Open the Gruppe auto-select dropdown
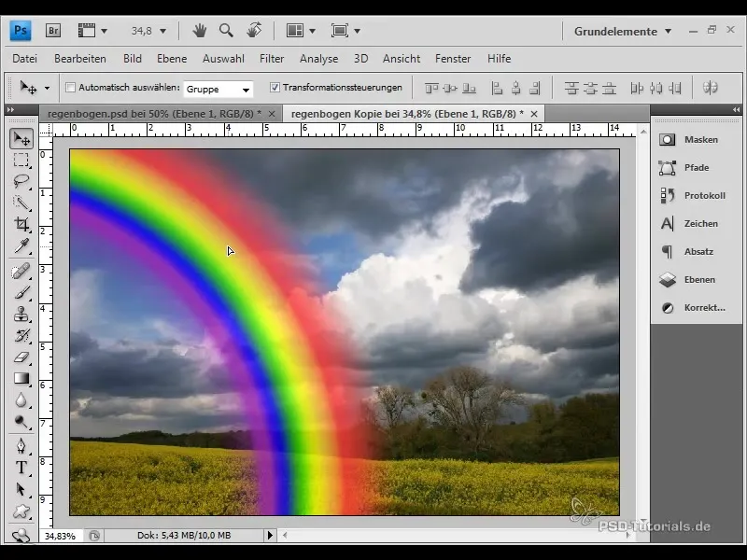This screenshot has width=747, height=560. 218,89
